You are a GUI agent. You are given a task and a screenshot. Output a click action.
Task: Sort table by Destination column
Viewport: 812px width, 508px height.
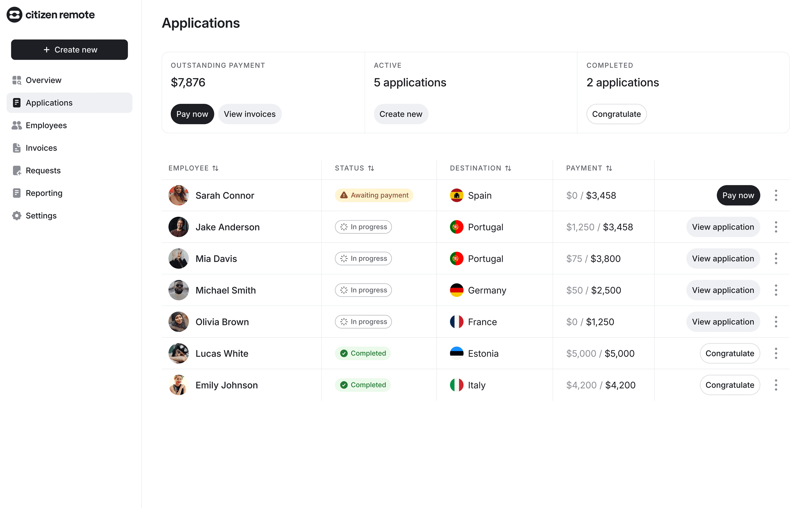click(508, 168)
